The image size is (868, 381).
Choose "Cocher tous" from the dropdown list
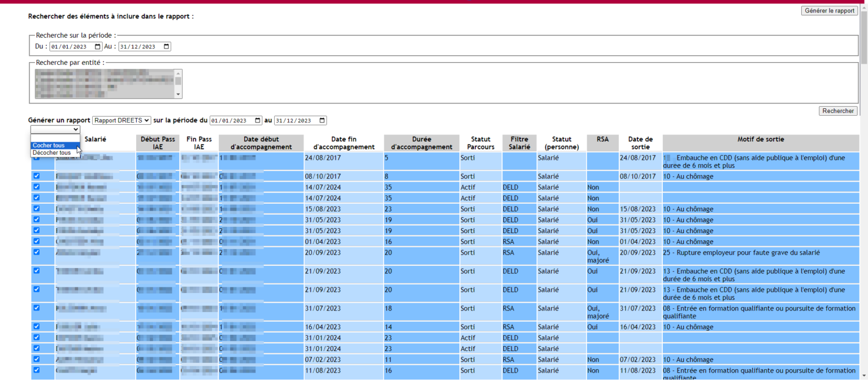click(x=49, y=146)
